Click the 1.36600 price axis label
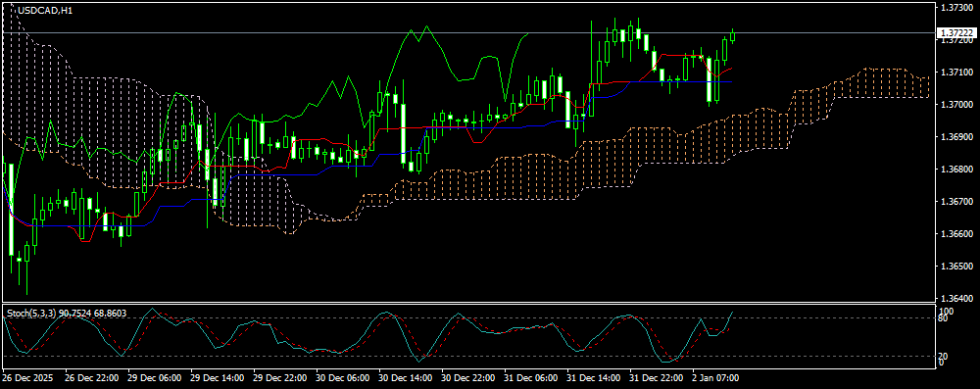980x389 pixels. point(956,234)
